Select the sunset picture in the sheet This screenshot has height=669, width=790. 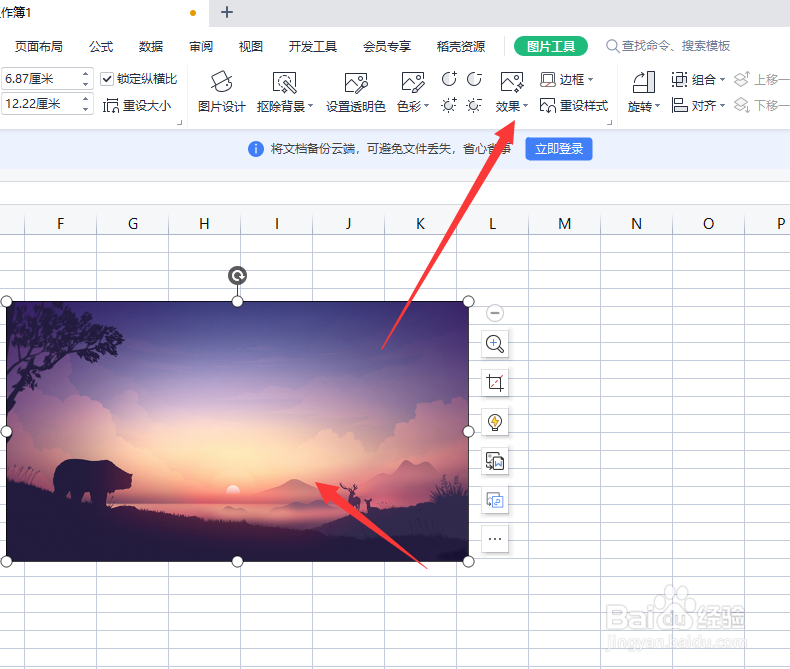tap(237, 432)
